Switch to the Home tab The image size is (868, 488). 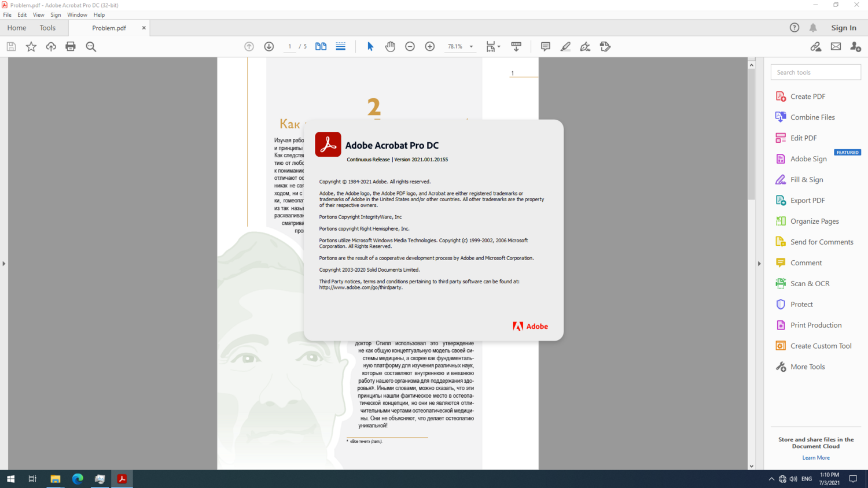point(17,28)
